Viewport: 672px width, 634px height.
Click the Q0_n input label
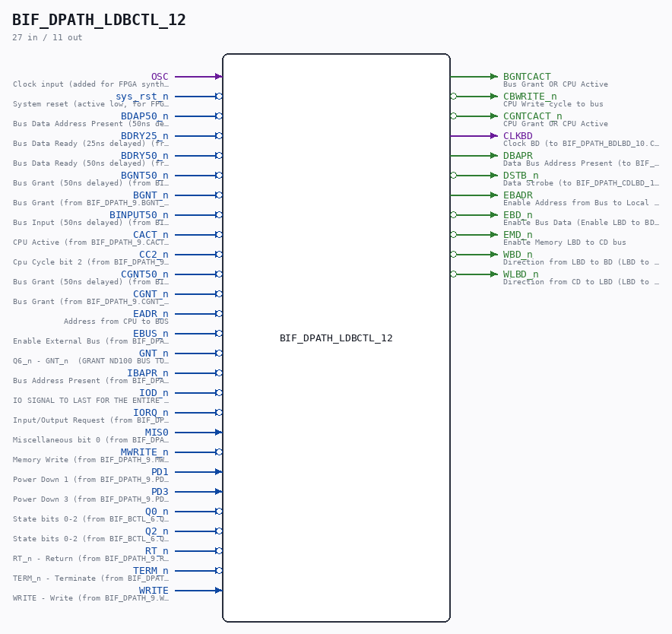[x=157, y=512]
